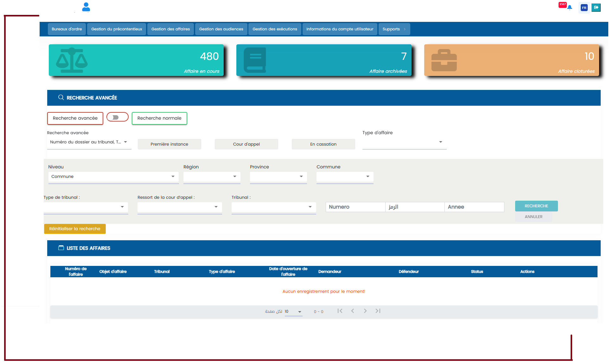This screenshot has height=364, width=614.
Task: Click Date d'ouverture de l'affaire header
Action: pos(288,272)
